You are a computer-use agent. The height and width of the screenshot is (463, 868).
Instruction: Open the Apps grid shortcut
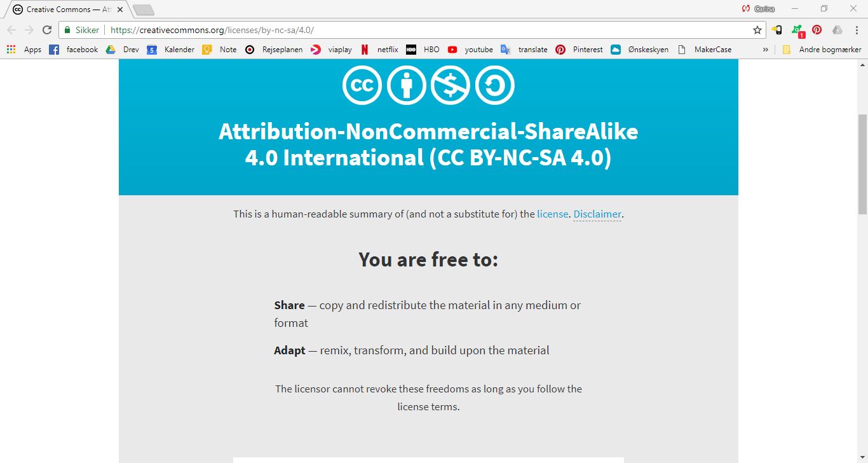coord(24,50)
